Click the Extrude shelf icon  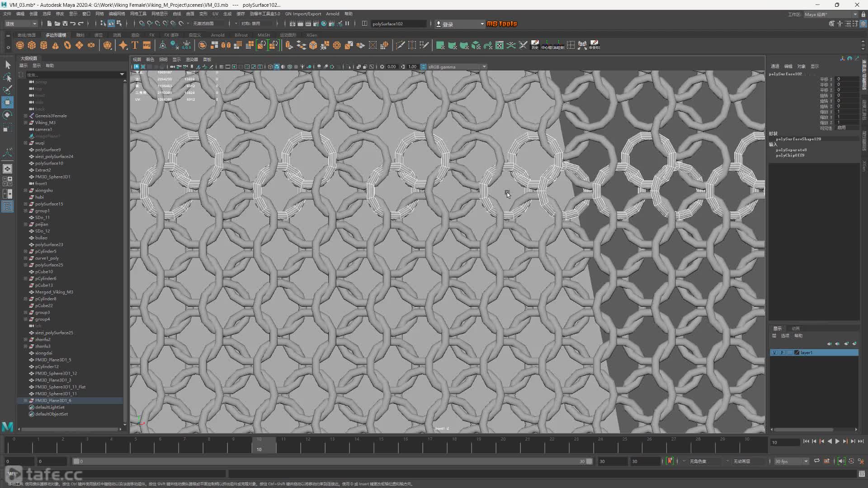pos(289,45)
